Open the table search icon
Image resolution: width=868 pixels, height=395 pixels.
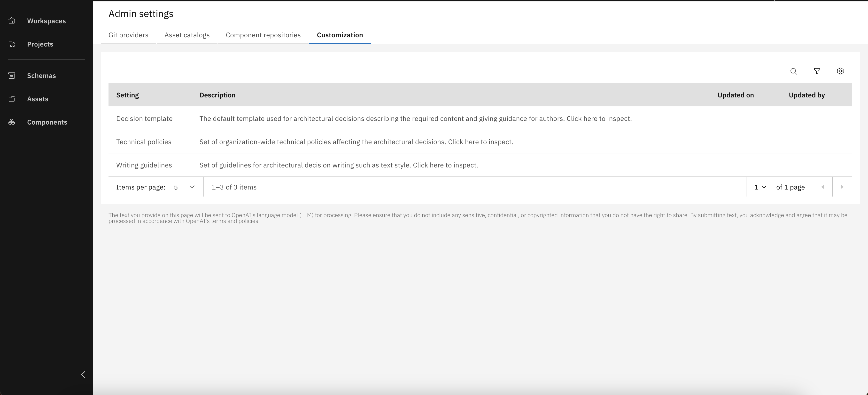(x=794, y=71)
